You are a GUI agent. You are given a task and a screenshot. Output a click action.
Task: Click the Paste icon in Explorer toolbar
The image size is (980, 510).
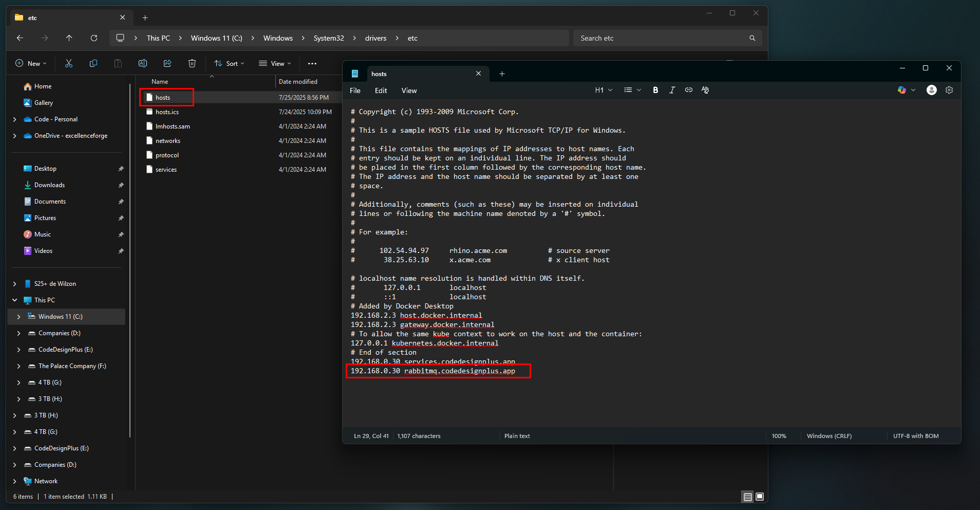click(118, 63)
